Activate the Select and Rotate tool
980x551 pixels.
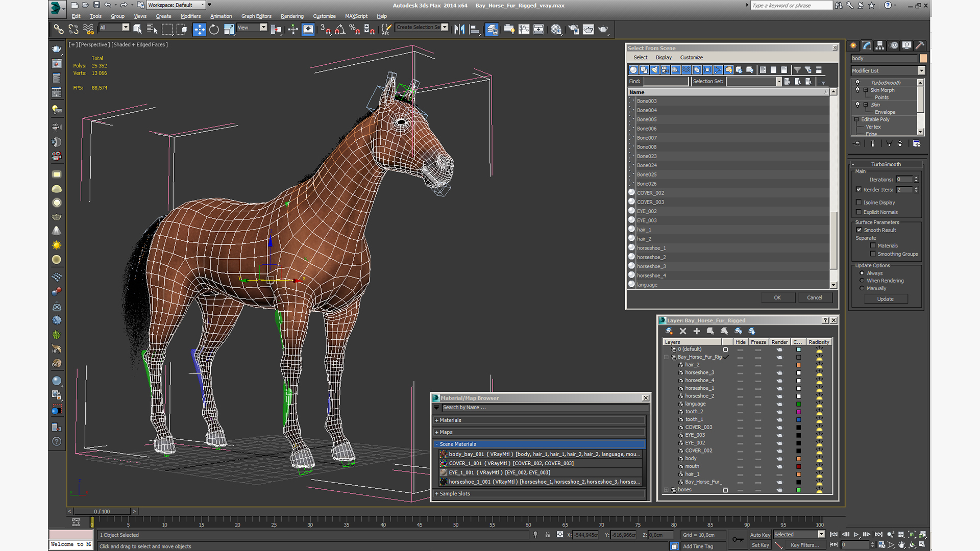click(214, 29)
